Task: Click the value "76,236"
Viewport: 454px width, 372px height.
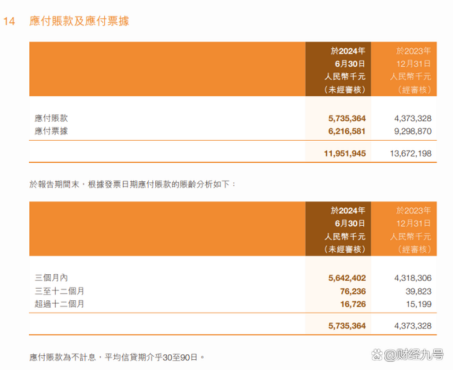Action: point(353,291)
